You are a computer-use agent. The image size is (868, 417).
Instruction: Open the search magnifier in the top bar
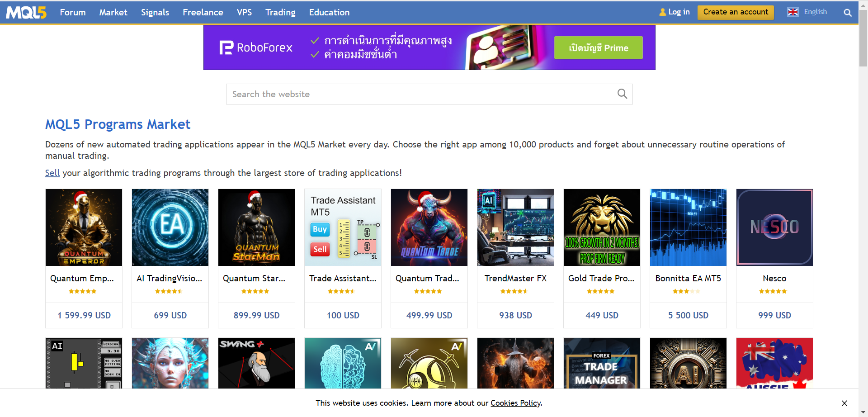click(x=848, y=13)
